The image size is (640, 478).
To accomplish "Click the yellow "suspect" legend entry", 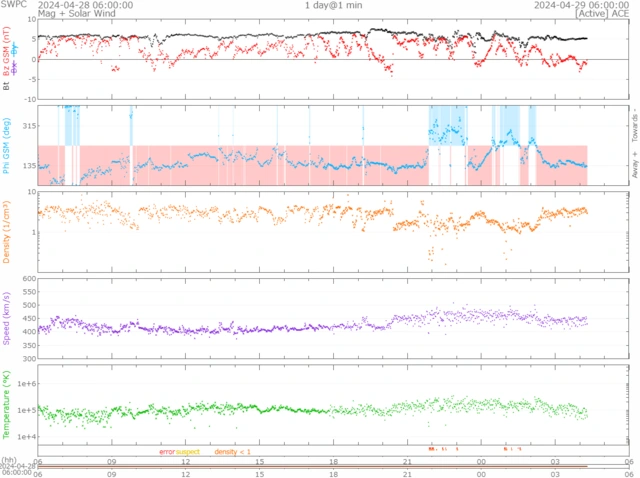I will 188,452.
